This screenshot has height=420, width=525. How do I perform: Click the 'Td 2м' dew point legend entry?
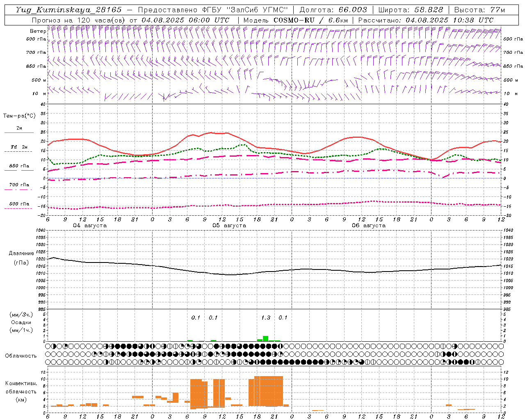pos(19,147)
